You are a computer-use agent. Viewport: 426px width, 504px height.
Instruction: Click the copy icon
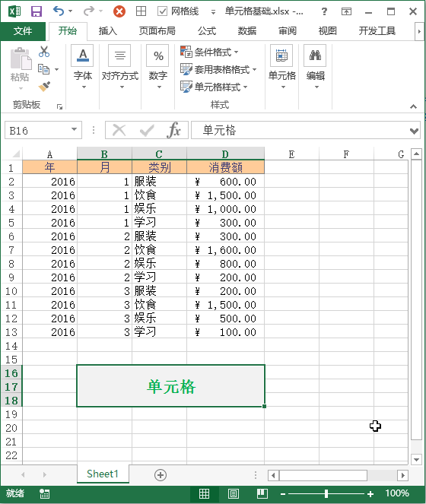[43, 68]
